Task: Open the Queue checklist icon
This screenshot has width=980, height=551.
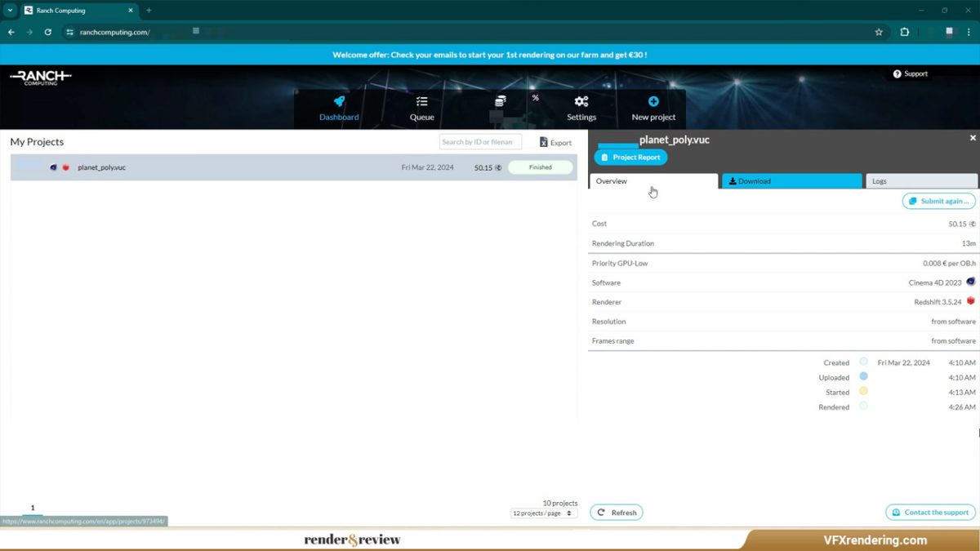Action: [421, 102]
